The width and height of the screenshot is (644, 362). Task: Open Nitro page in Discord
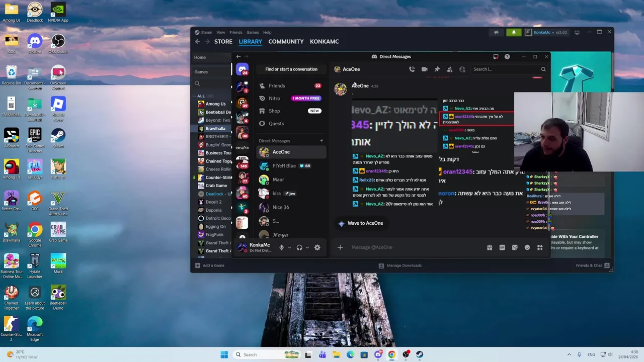[291, 99]
